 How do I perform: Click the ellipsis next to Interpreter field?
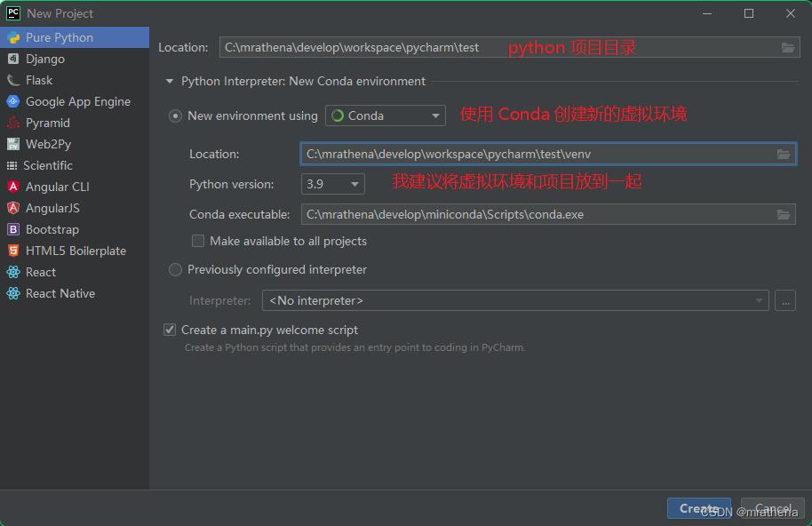tap(785, 300)
